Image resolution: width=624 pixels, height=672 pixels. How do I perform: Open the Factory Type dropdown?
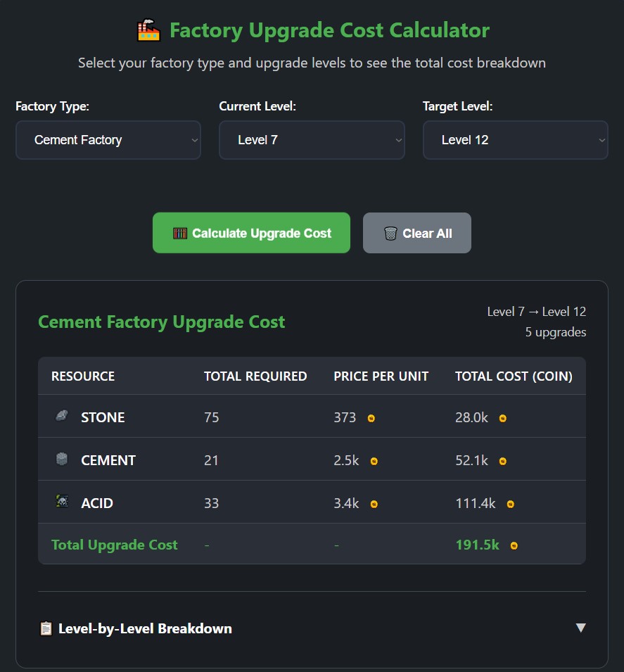108,140
